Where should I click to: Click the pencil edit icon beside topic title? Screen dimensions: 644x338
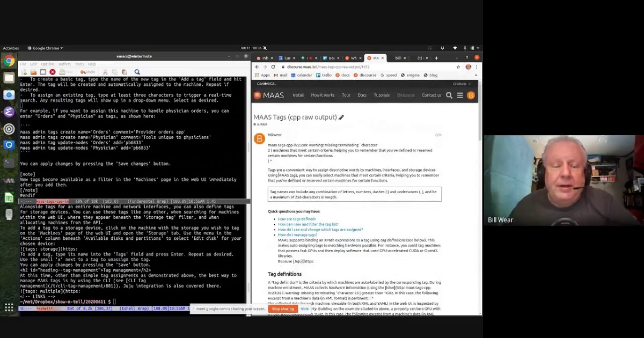(341, 117)
